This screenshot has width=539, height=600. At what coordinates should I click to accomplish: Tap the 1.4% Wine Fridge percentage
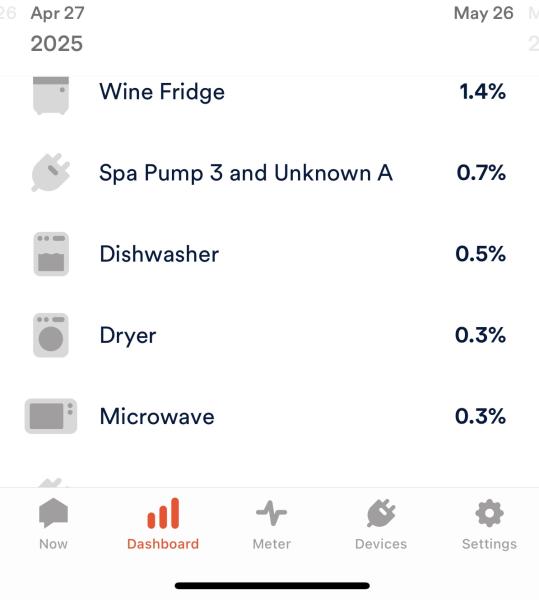pos(482,92)
